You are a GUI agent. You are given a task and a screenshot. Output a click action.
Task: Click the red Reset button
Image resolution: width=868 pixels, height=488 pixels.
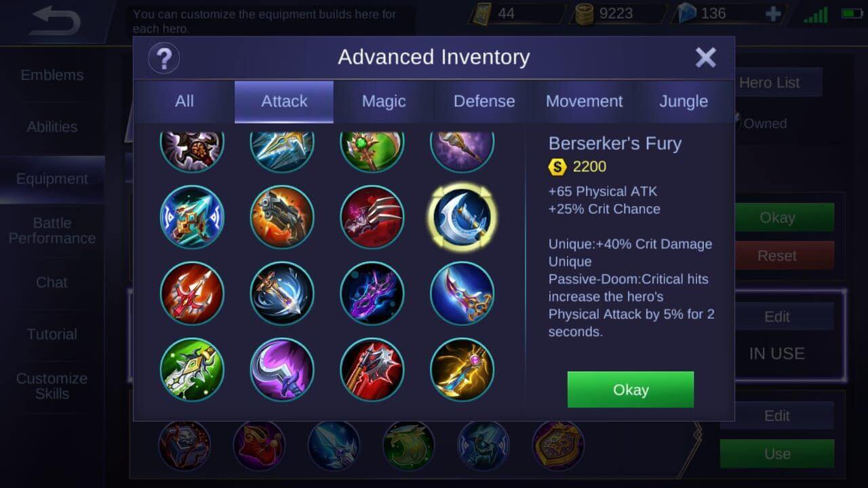(x=777, y=256)
